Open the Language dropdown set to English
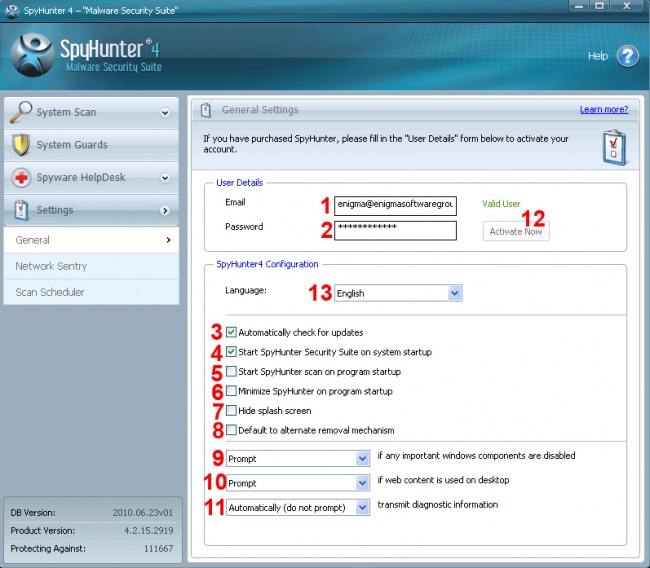 pyautogui.click(x=398, y=293)
